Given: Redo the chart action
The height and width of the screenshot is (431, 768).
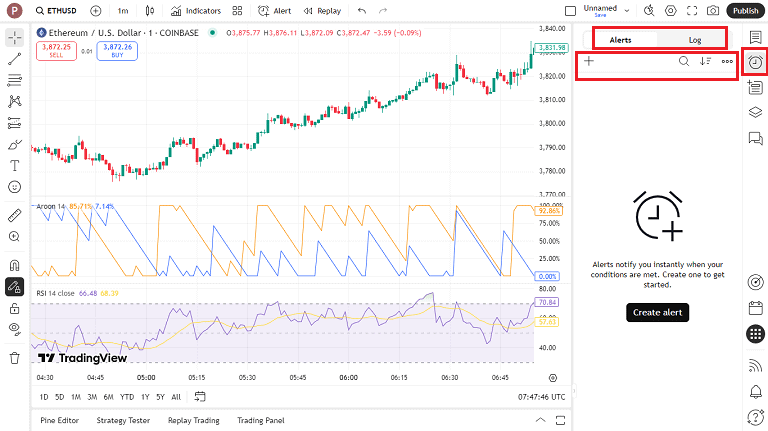Looking at the screenshot, I should tap(383, 11).
